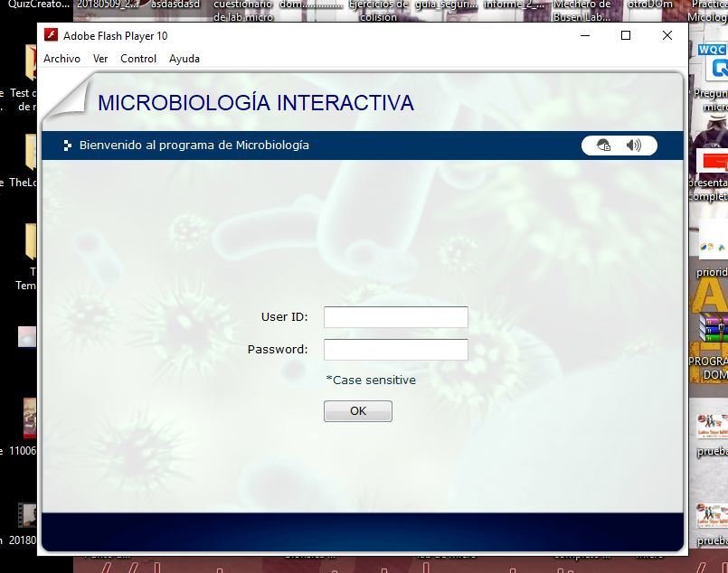728x573 pixels.
Task: Open the Control menu
Action: coord(138,59)
